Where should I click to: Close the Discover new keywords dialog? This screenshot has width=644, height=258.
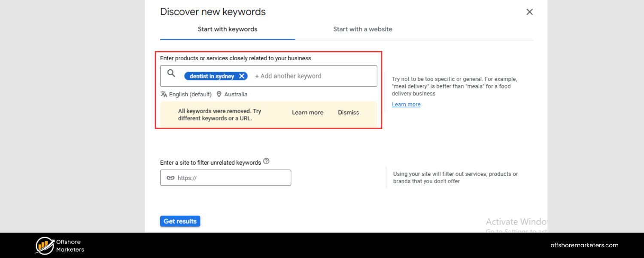pos(529,12)
